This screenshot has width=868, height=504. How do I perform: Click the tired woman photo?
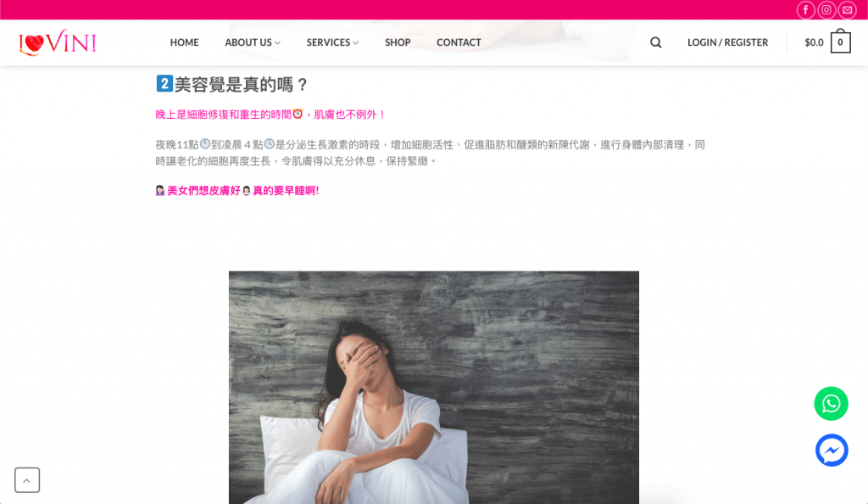point(433,387)
